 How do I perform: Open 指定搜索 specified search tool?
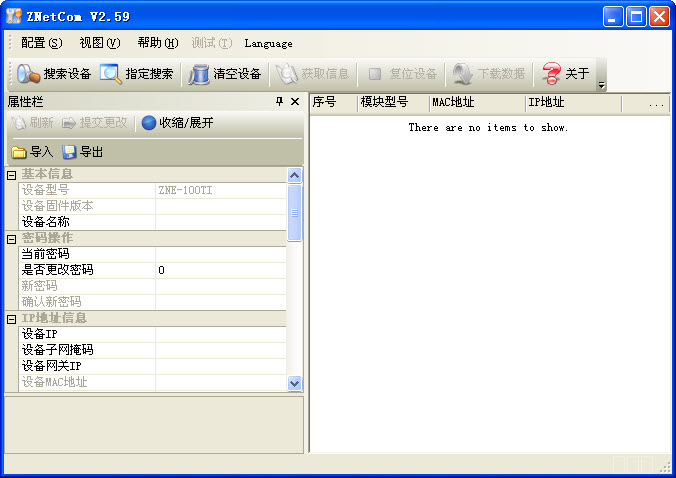(110, 74)
